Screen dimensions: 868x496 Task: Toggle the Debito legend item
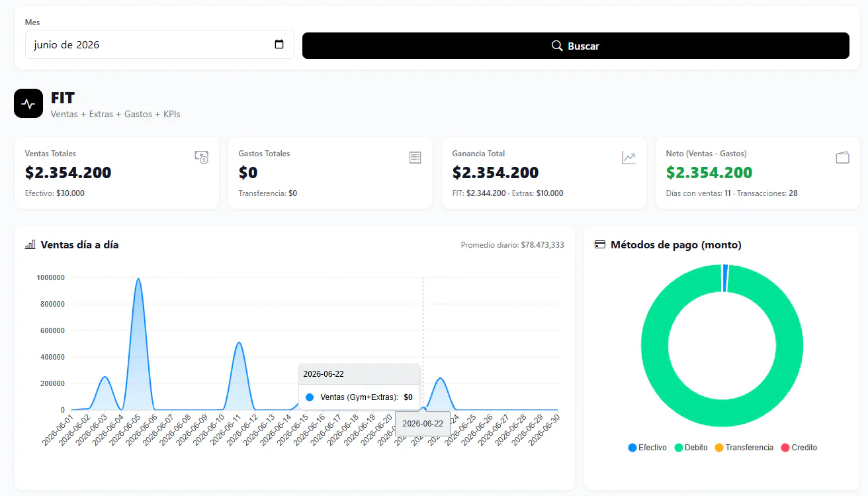[691, 448]
